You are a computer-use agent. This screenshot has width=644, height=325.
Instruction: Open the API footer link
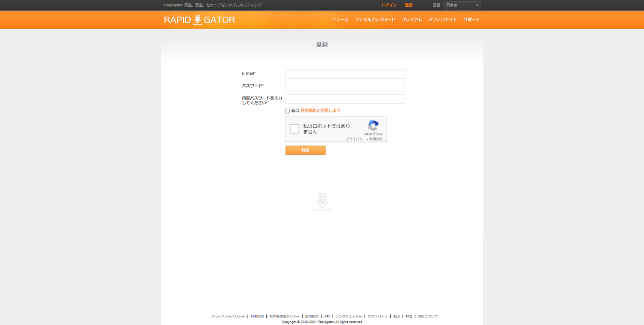tap(327, 316)
